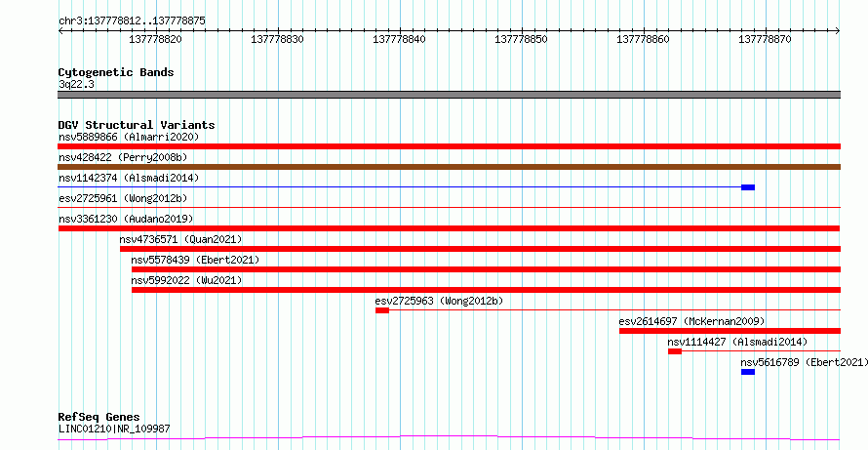Open the nsv428422 (Perry2008b) label

pos(123,157)
